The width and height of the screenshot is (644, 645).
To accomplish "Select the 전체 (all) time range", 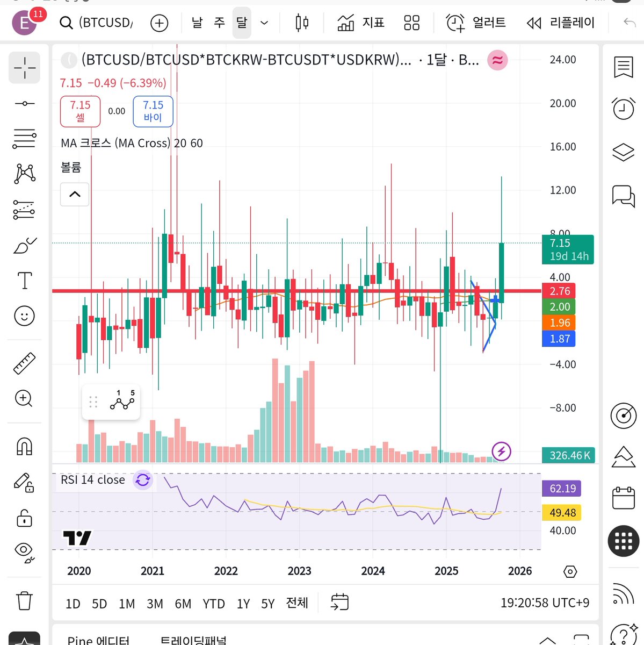I will point(297,603).
